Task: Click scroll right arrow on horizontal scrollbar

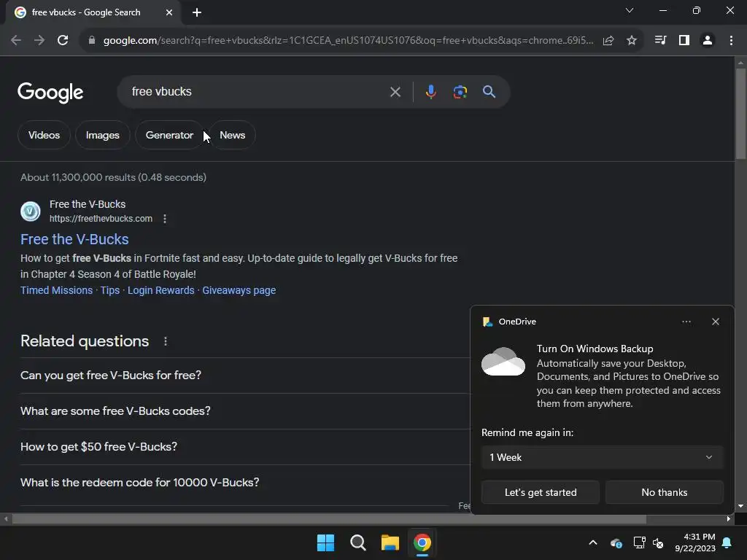Action: pyautogui.click(x=729, y=519)
